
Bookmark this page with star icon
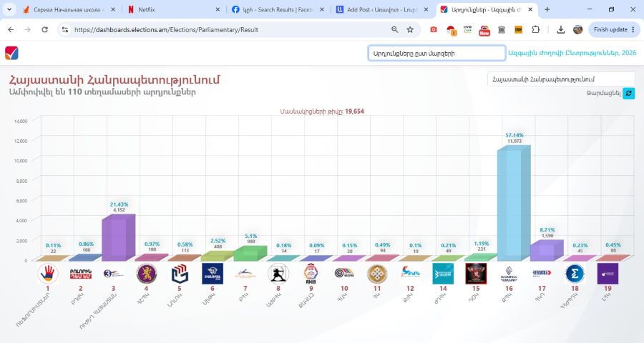(x=410, y=29)
